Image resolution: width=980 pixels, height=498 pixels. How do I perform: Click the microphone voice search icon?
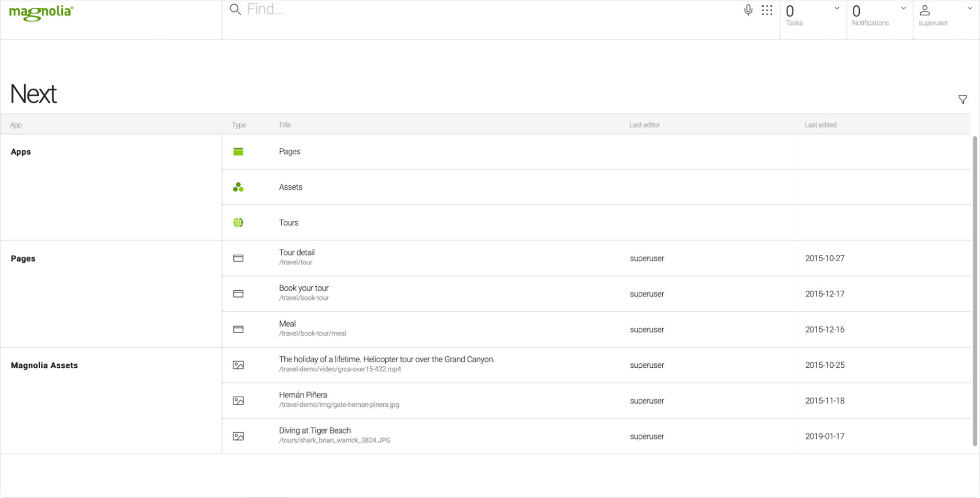click(x=748, y=10)
